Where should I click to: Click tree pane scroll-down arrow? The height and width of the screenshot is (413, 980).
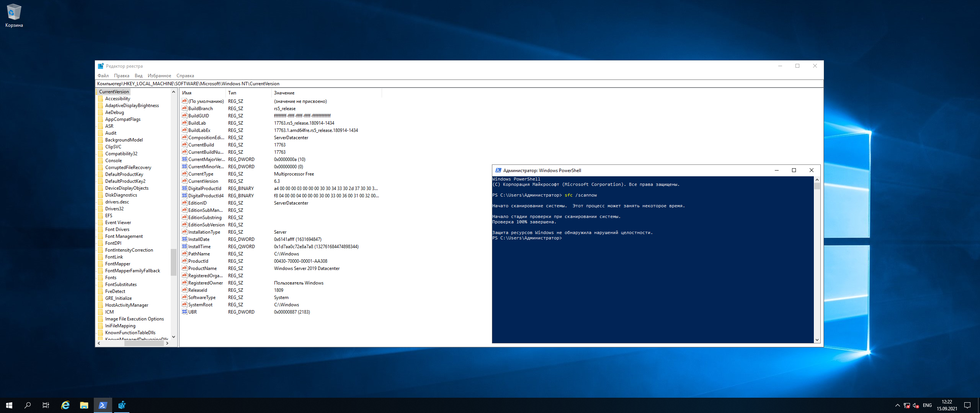pyautogui.click(x=173, y=337)
